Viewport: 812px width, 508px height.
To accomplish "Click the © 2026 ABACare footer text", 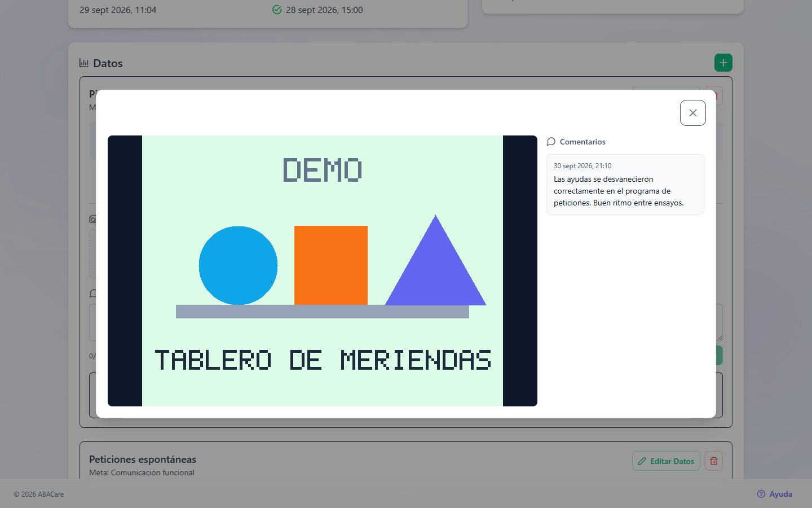I will pyautogui.click(x=39, y=494).
